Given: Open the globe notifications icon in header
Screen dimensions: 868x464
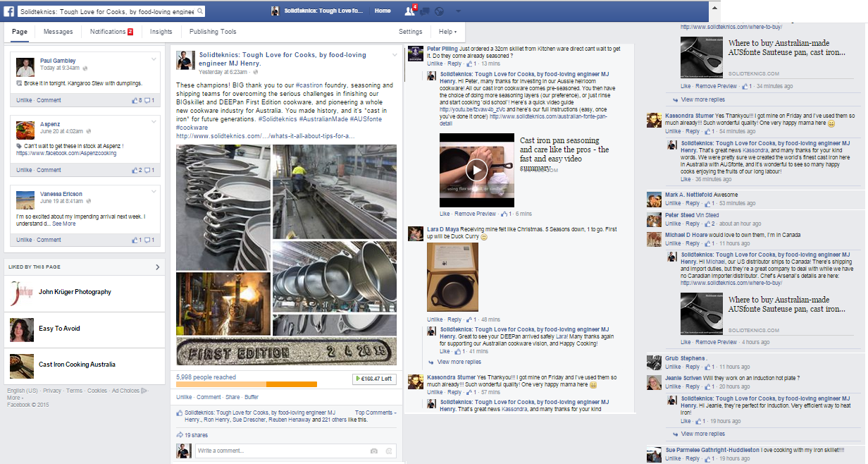Looking at the screenshot, I should point(439,12).
